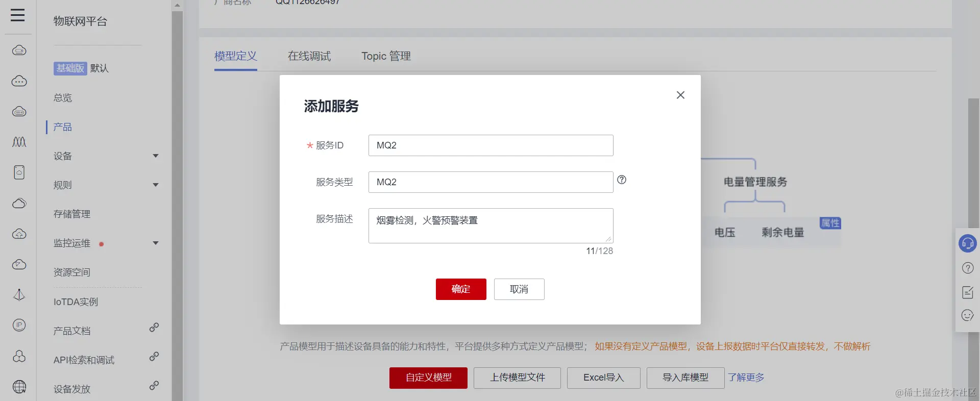The height and width of the screenshot is (401, 980).
Task: Open 监控运维 in the side menu
Action: pyautogui.click(x=72, y=243)
